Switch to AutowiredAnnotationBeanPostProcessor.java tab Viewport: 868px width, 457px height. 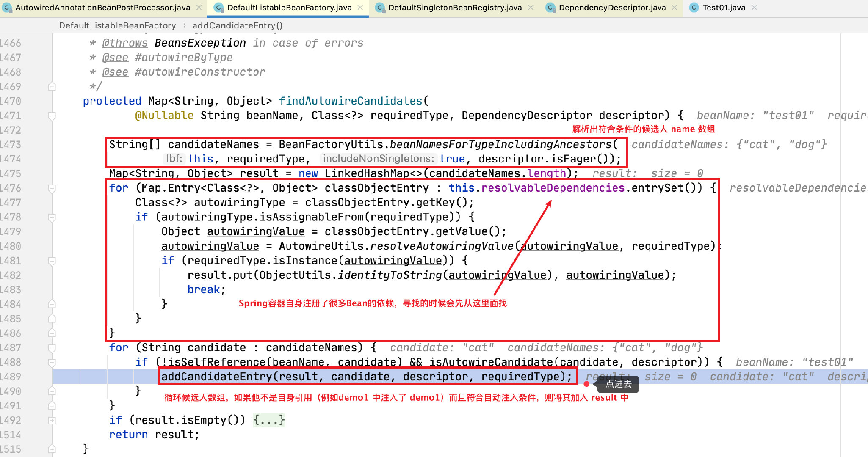[103, 8]
